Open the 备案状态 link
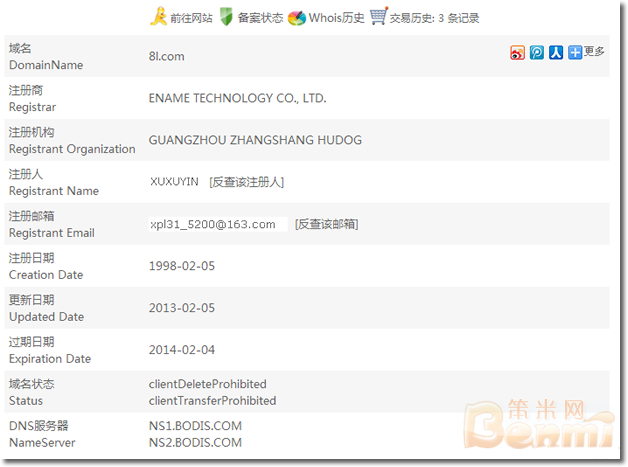Image resolution: width=628 pixels, height=467 pixels. point(260,18)
